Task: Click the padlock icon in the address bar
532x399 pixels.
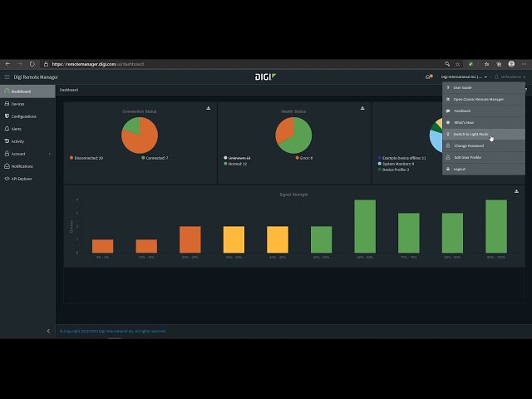Action: tap(47, 64)
